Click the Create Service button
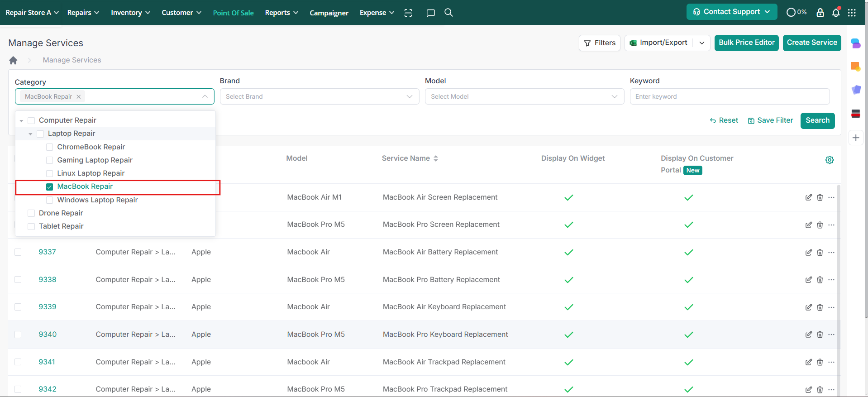The width and height of the screenshot is (868, 397). click(811, 43)
